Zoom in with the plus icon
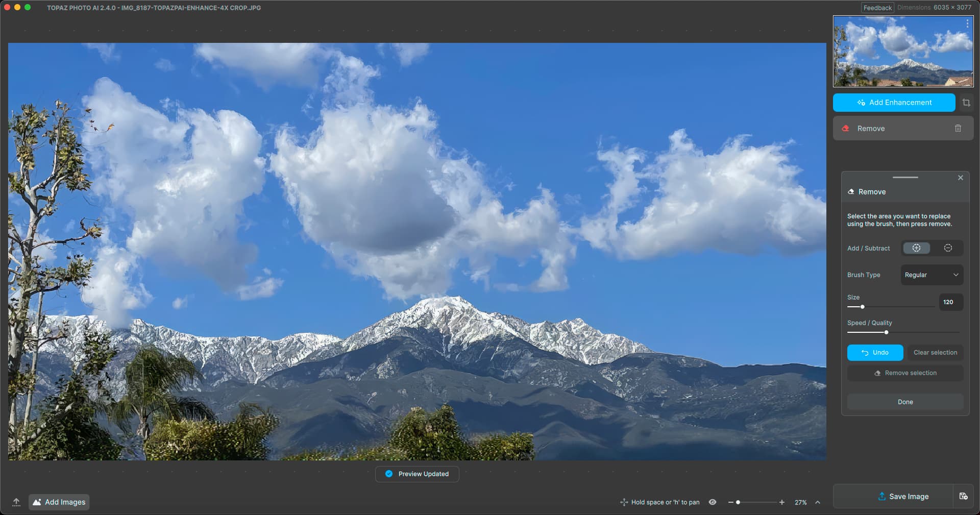 tap(781, 502)
